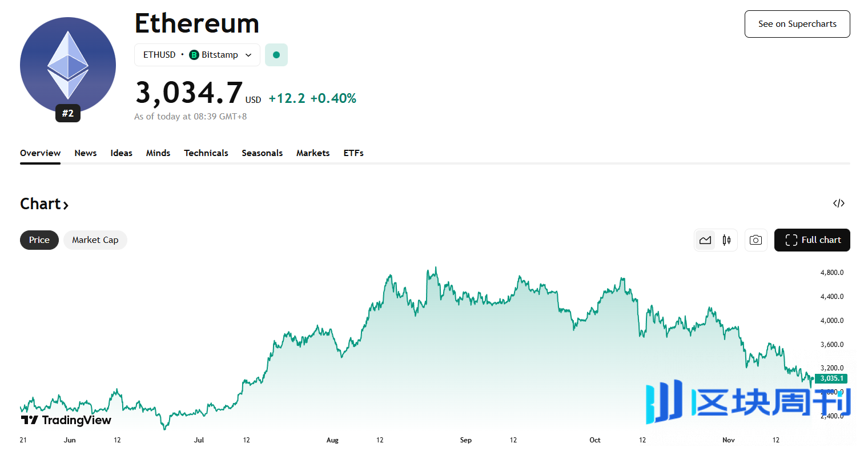Click the TradingView logo on chart

(x=66, y=420)
